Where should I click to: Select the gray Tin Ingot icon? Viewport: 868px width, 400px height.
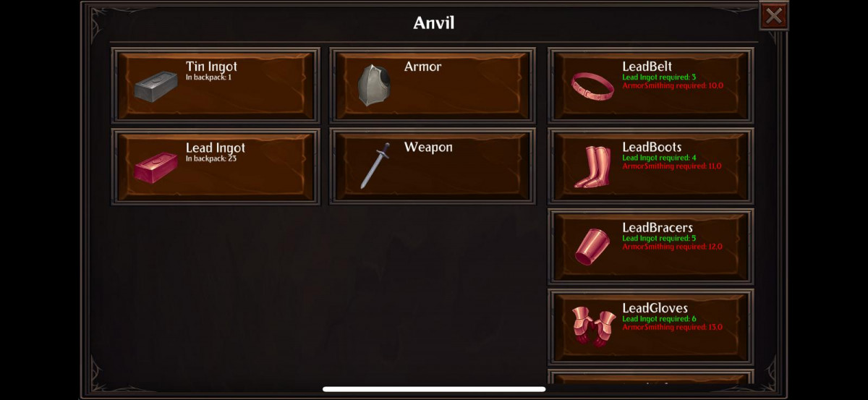coord(156,86)
